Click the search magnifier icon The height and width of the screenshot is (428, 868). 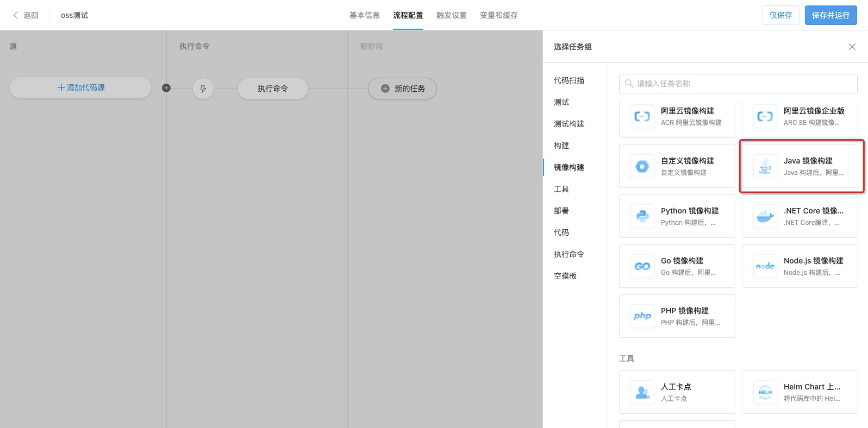(x=629, y=84)
